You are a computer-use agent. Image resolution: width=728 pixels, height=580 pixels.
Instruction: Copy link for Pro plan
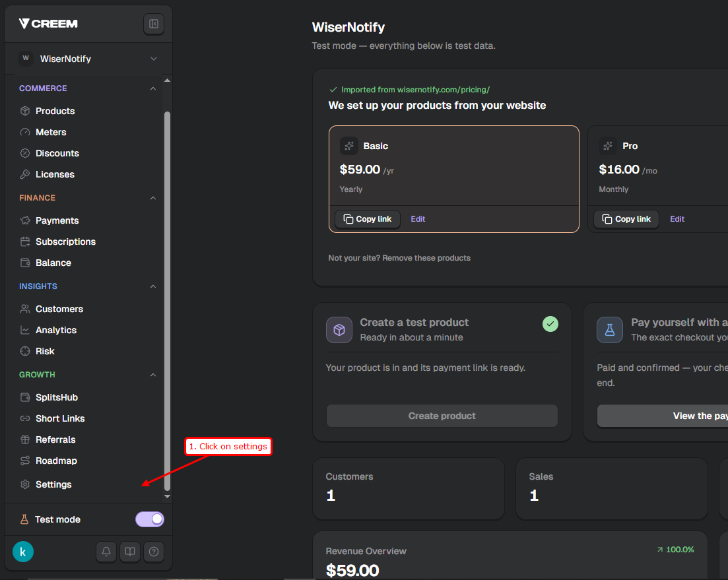click(x=626, y=219)
